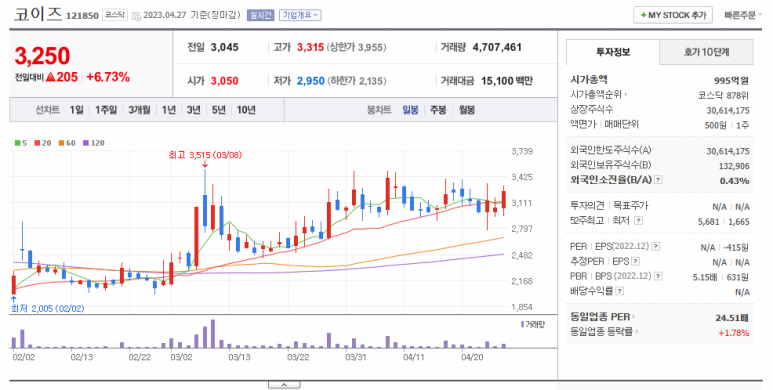Select the 3년 line chart period
773x390 pixels.
194,110
